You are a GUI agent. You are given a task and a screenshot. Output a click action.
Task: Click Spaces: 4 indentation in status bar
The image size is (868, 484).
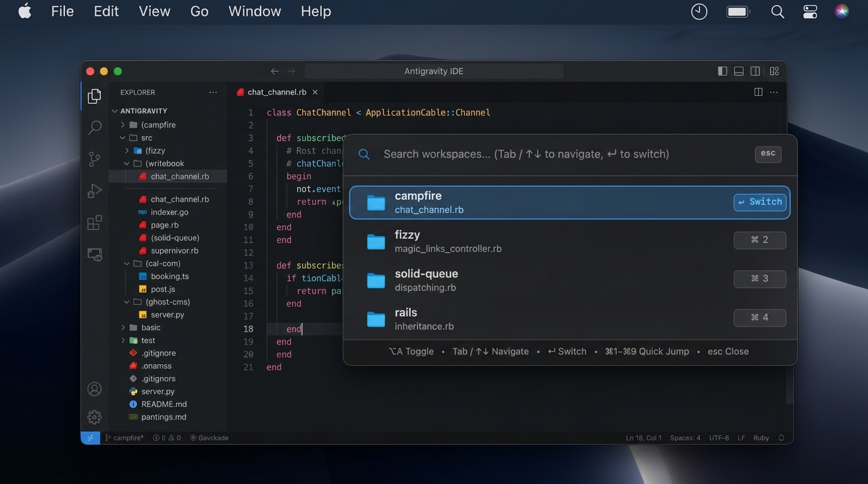click(x=685, y=438)
